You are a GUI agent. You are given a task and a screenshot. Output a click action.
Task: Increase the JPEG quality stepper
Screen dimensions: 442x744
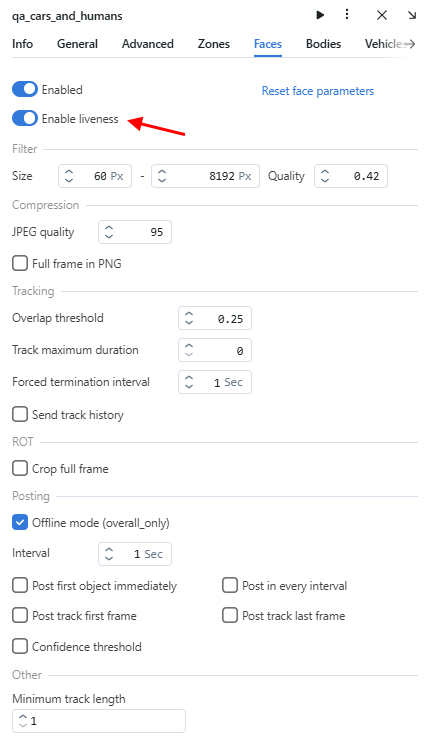pos(109,228)
